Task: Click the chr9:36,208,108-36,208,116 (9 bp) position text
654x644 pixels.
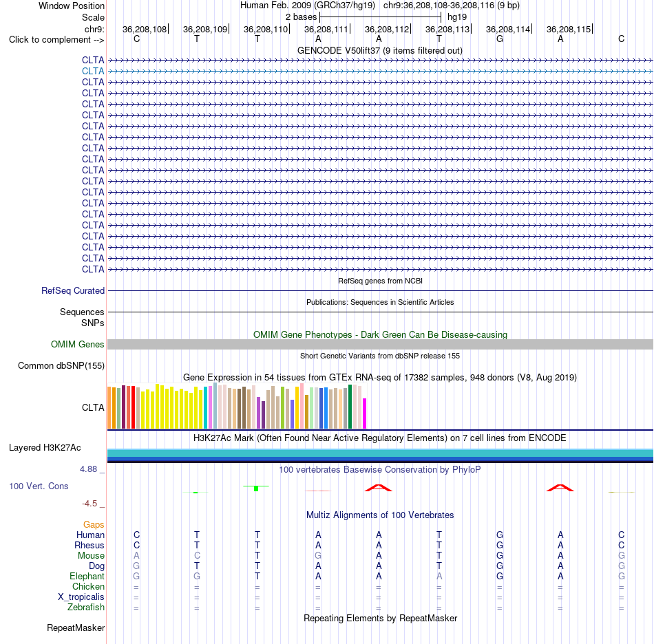Action: [x=452, y=6]
